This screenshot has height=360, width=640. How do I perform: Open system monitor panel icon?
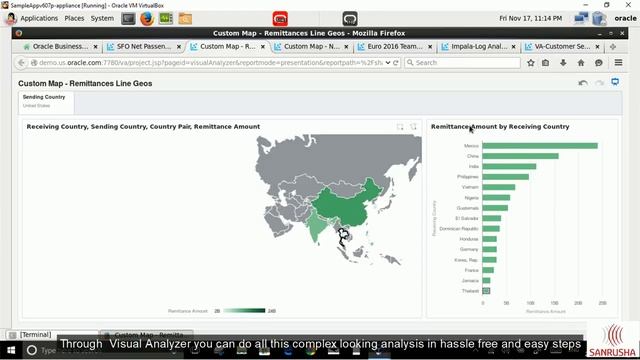coord(166,19)
